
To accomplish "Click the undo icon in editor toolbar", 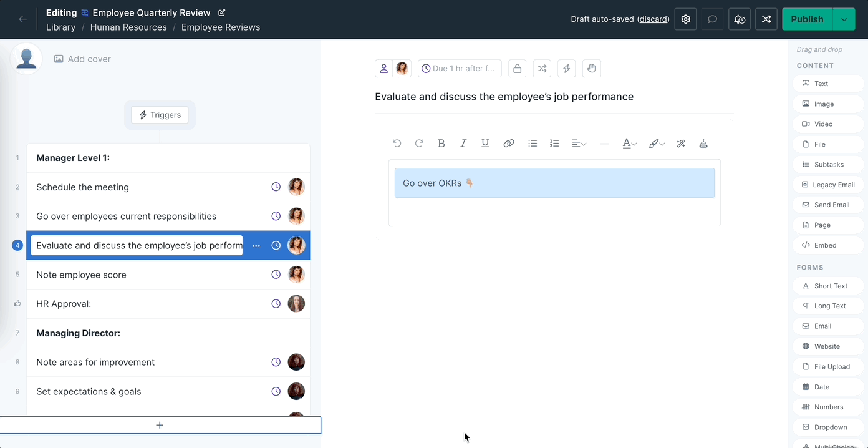I will tap(397, 144).
